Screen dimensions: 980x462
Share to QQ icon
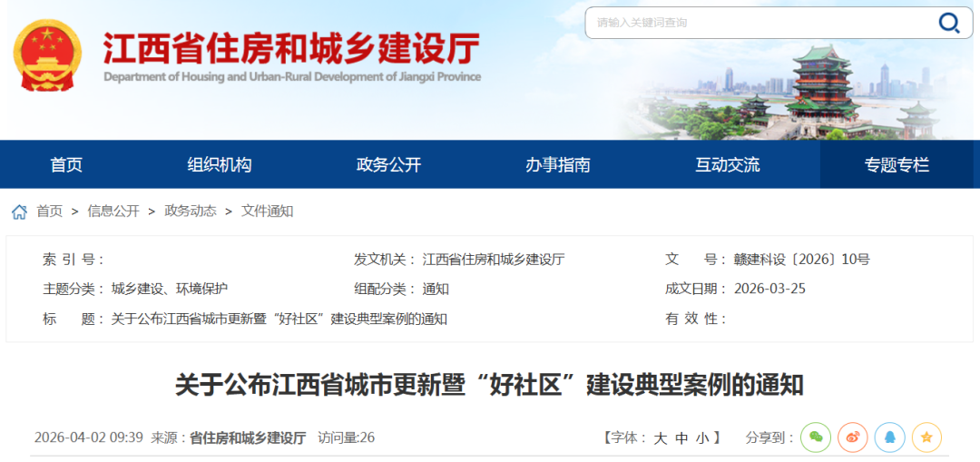889,437
